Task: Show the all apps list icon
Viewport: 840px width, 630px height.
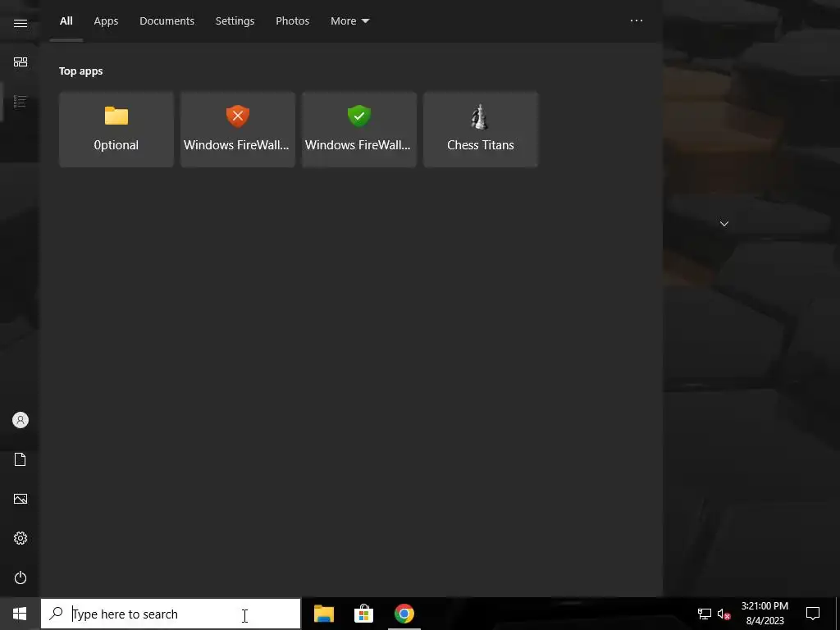Action: pos(21,101)
